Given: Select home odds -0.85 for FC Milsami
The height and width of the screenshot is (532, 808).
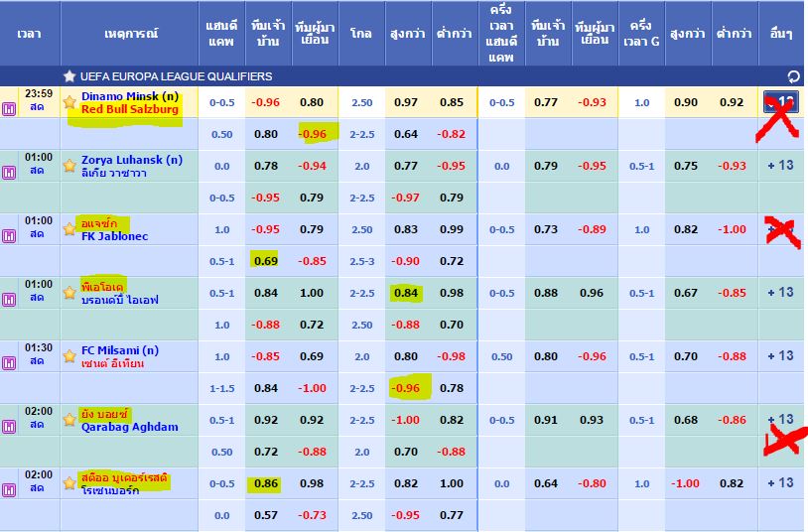Looking at the screenshot, I should (266, 356).
